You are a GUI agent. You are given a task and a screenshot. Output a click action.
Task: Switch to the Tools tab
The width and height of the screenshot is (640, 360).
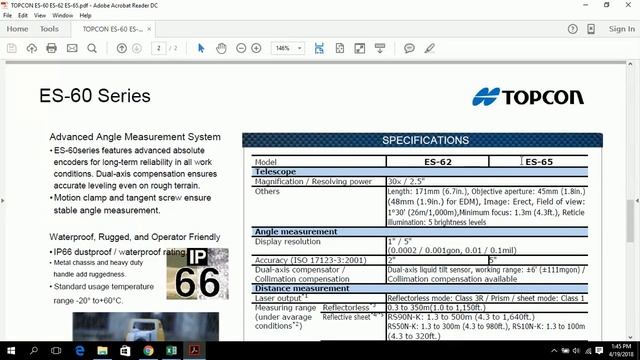(49, 29)
